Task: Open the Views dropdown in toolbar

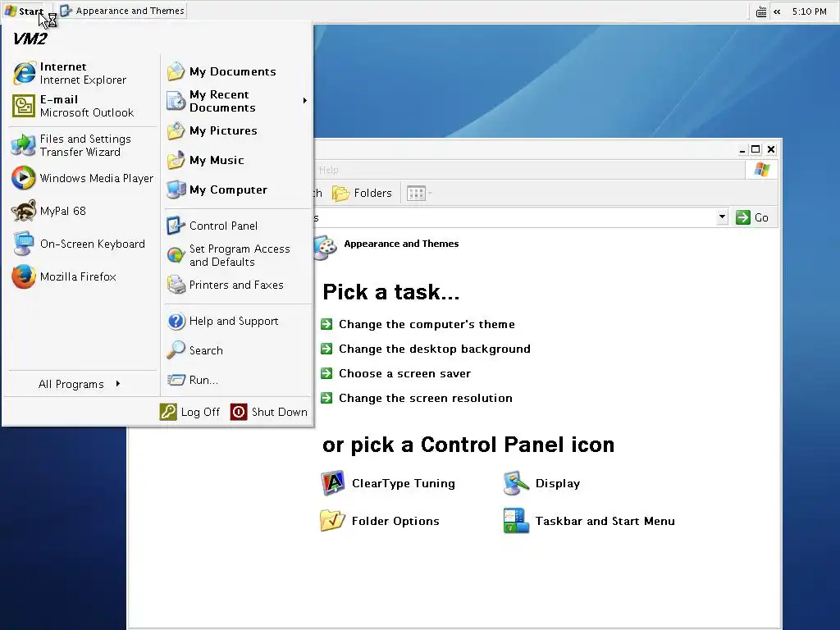Action: [x=419, y=193]
